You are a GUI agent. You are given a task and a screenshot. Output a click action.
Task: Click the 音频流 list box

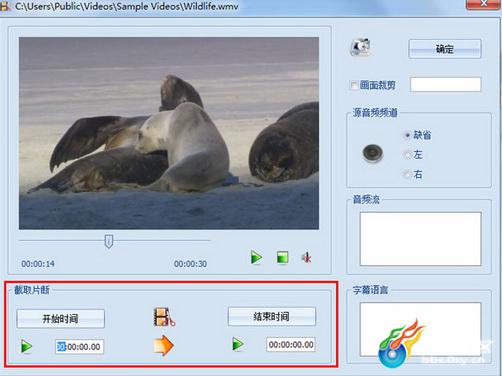421,239
